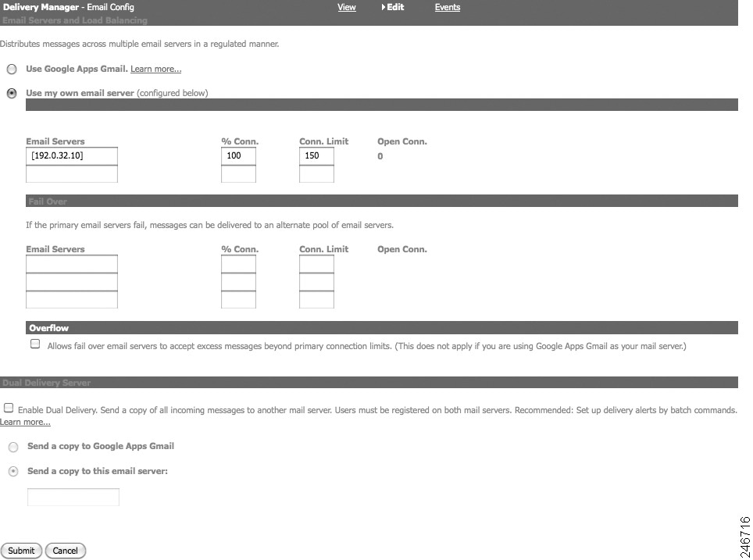Click the third Fail Over Conn. Limit field
Image resolution: width=753 pixels, height=560 pixels.
[x=316, y=299]
